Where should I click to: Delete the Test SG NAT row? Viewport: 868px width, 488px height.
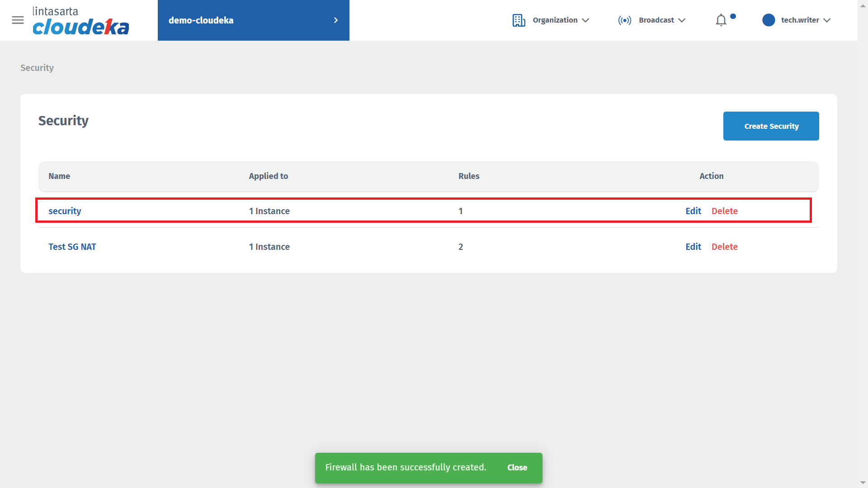724,247
